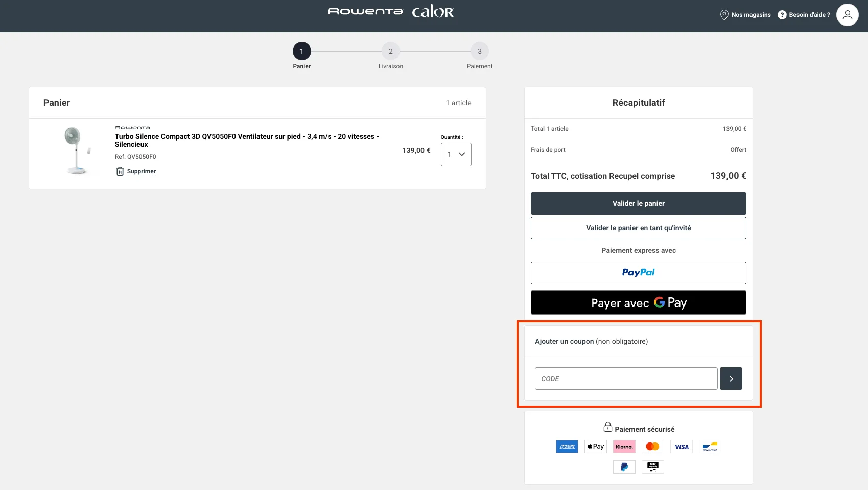Click the item price '139,00 €' in cart row

pos(416,150)
